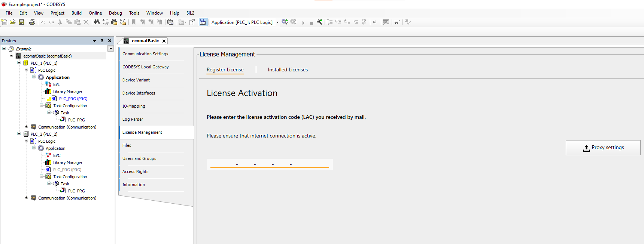Expand Communication node under PLC_2
This screenshot has height=244, width=644.
pos(26,198)
